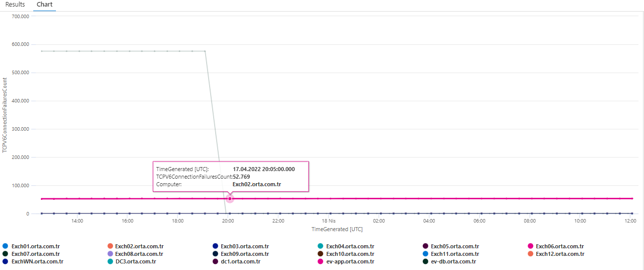Screen dimensions: 644x270
Task: Toggle Exch01.orta.com.tr legend series
Action: tap(31, 246)
